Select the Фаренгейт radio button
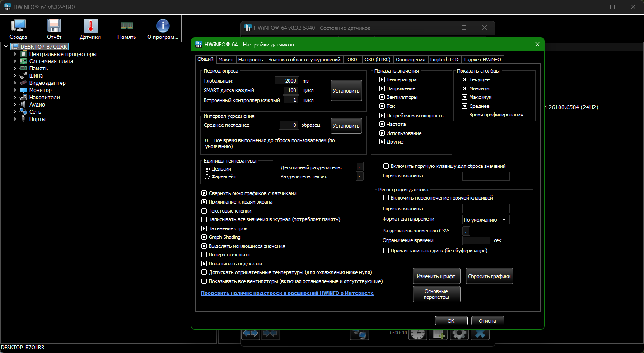The image size is (644, 353). point(207,177)
